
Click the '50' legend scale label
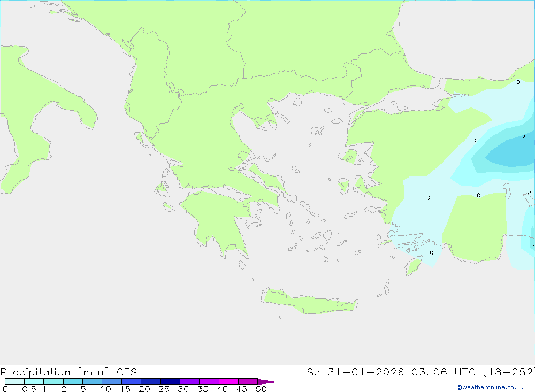coord(262,389)
